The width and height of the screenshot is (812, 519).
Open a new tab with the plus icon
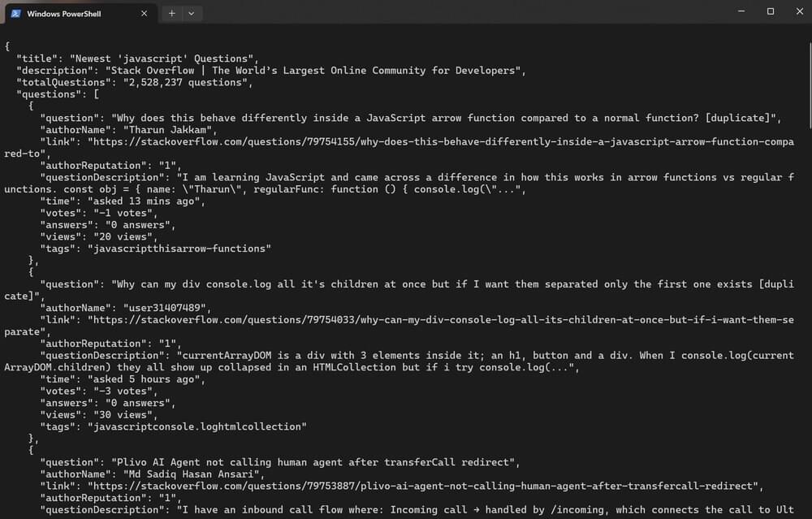point(171,13)
